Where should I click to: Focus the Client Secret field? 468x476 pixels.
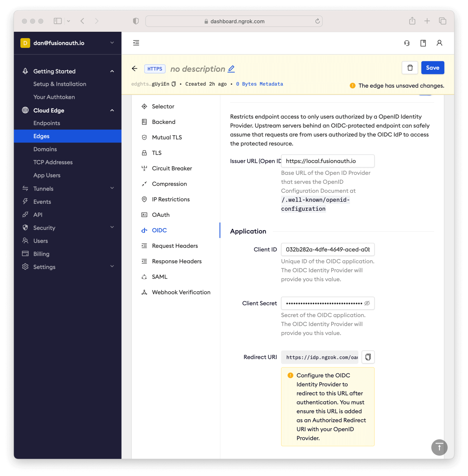[328, 303]
